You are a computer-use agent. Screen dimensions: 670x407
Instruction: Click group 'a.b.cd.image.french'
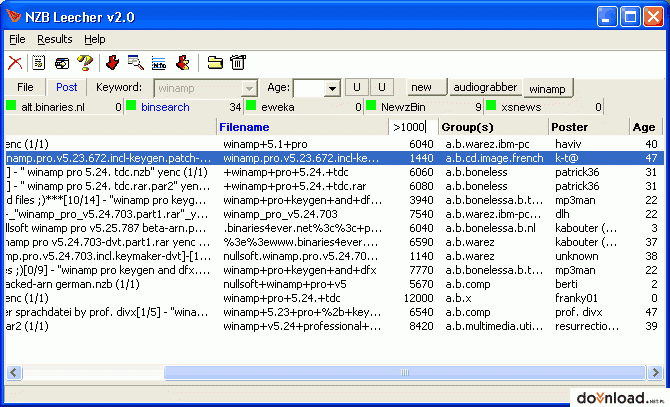494,158
